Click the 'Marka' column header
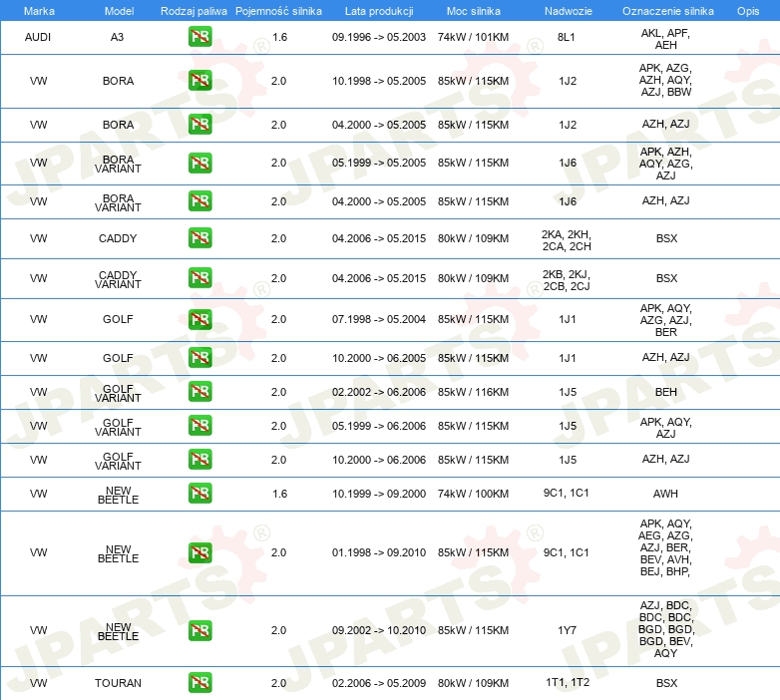 click(38, 11)
